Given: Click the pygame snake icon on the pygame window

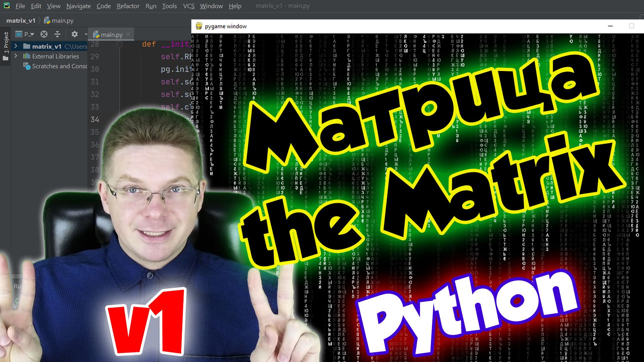Looking at the screenshot, I should tap(199, 26).
